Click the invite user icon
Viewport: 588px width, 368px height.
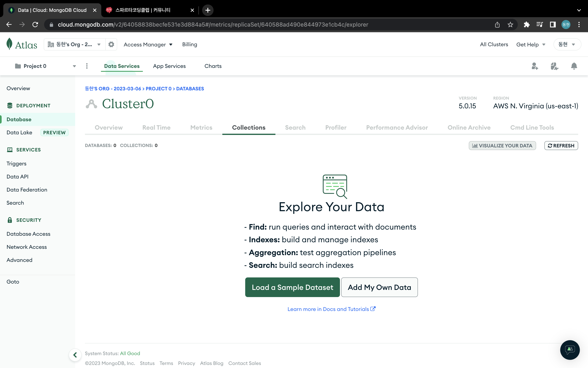(x=535, y=66)
